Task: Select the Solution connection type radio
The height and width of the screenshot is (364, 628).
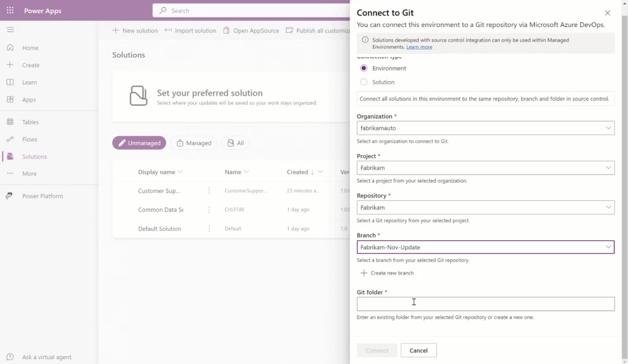Action: (x=364, y=82)
